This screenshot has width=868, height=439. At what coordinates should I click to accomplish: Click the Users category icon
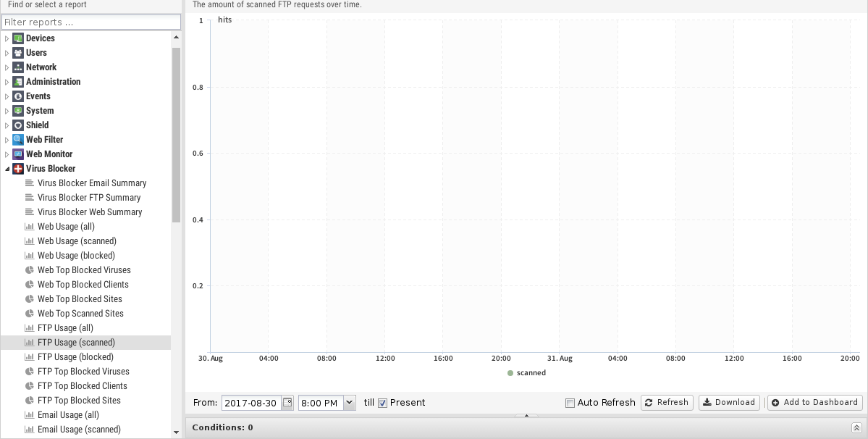[17, 53]
